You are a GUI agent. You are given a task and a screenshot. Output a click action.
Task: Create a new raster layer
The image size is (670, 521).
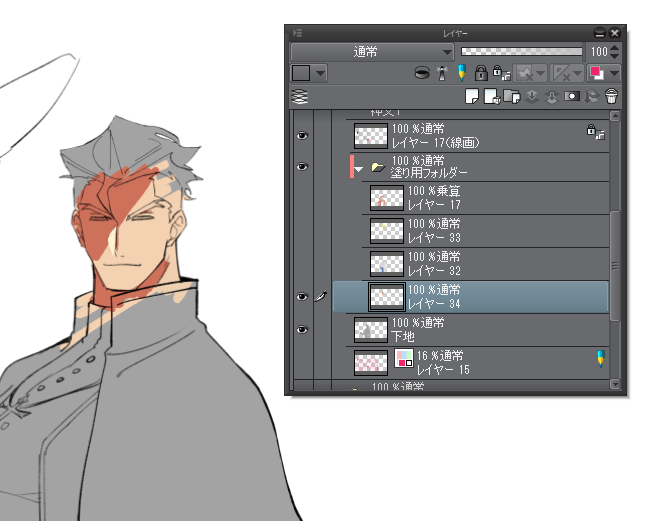[472, 96]
